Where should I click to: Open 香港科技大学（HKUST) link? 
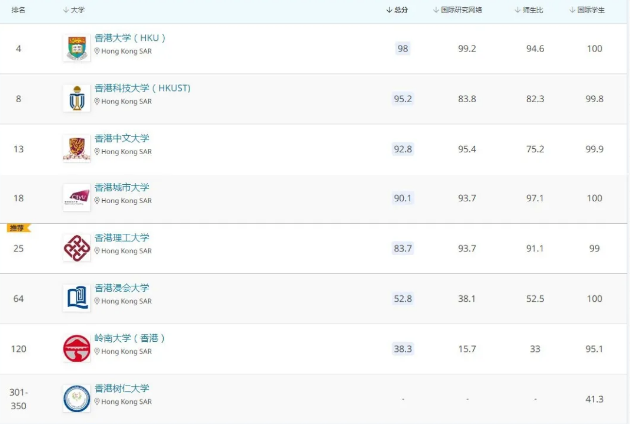point(143,88)
